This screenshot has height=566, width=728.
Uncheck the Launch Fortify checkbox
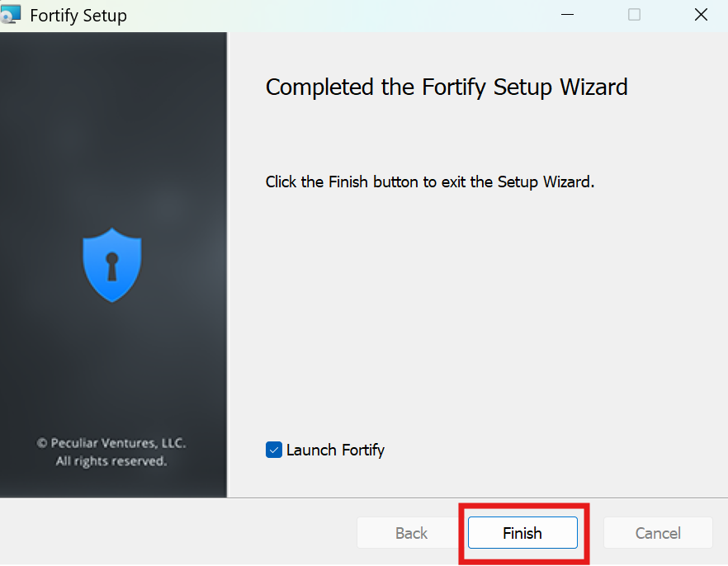coord(274,450)
